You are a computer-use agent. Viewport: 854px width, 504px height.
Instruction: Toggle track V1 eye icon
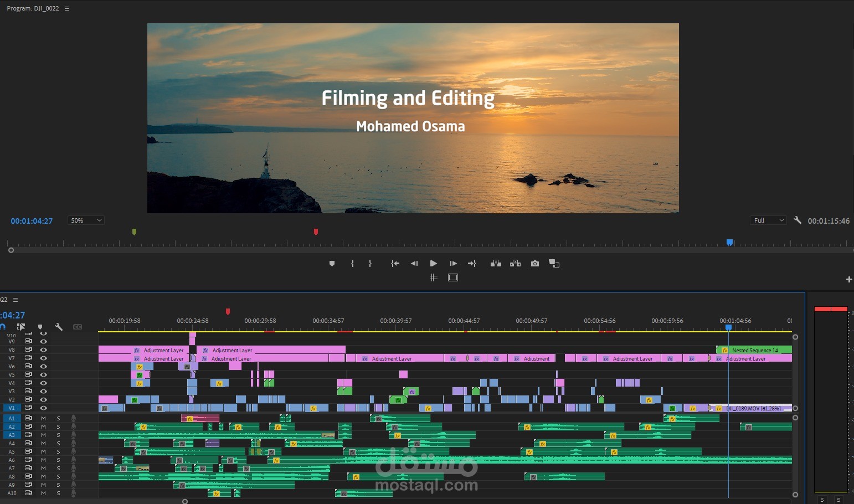(x=43, y=408)
